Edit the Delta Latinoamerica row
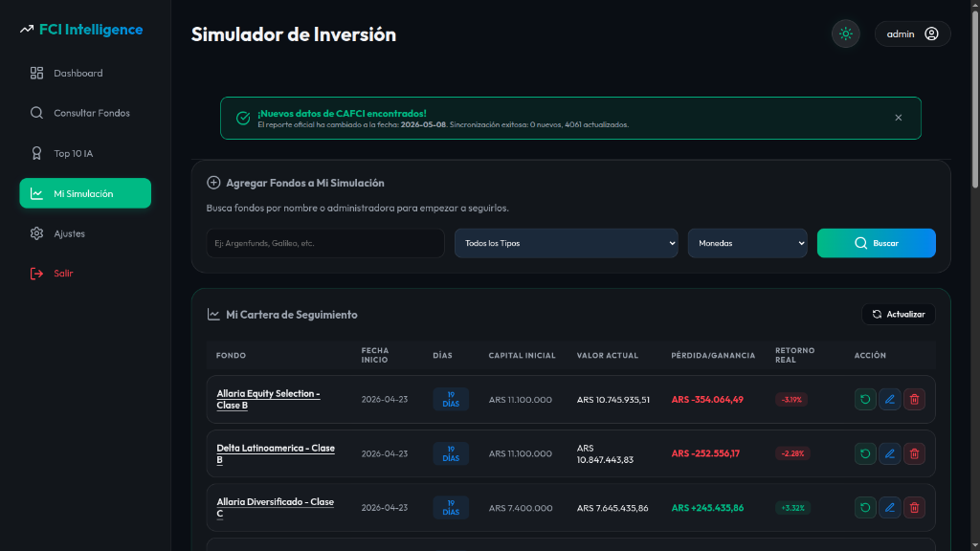The image size is (980, 551). click(889, 453)
